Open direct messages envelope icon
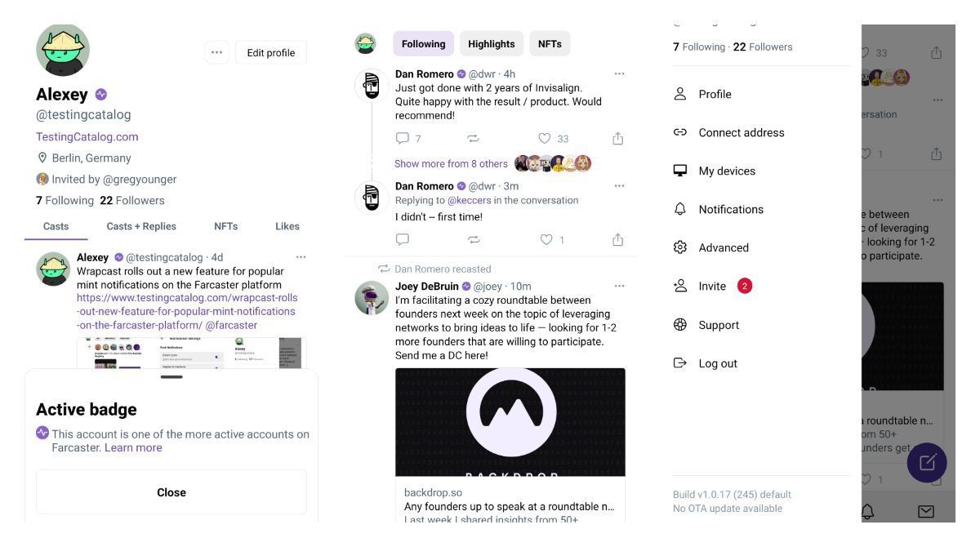The image size is (980, 547). pos(926,512)
